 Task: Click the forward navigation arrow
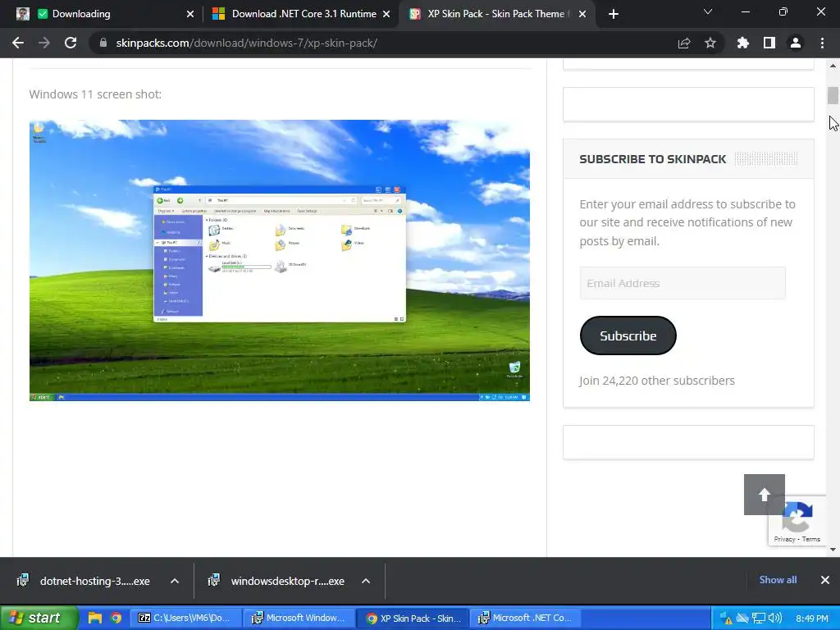point(44,43)
